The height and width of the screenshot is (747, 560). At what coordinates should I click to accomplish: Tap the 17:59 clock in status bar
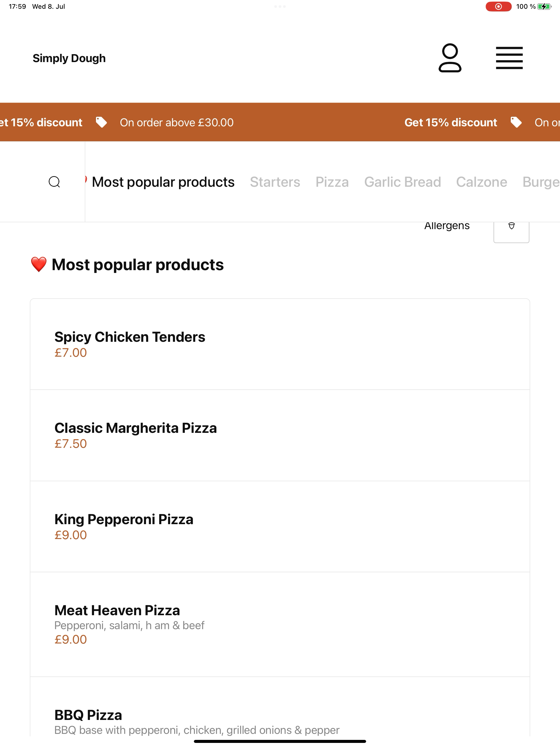(17, 6)
